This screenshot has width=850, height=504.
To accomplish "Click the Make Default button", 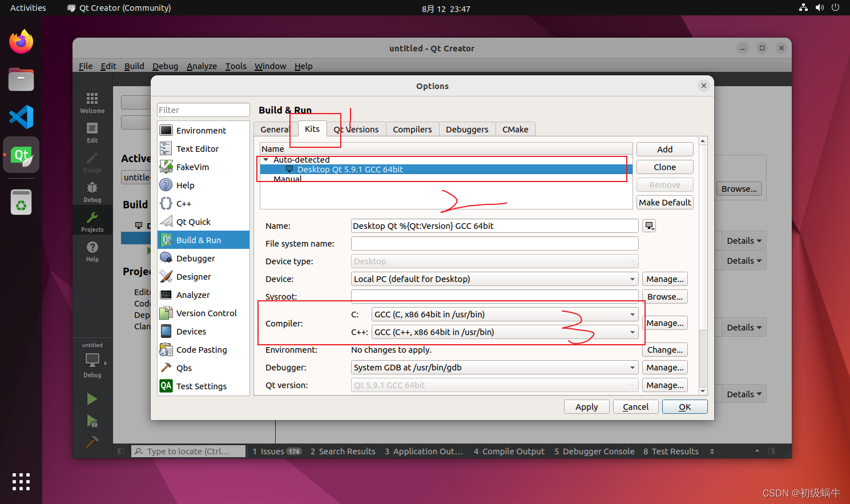I will [664, 202].
